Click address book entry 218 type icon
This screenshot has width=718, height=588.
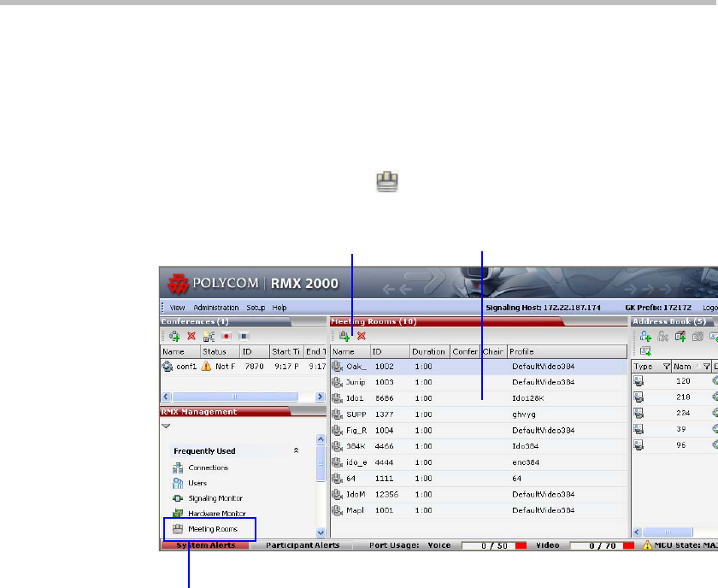[x=639, y=397]
